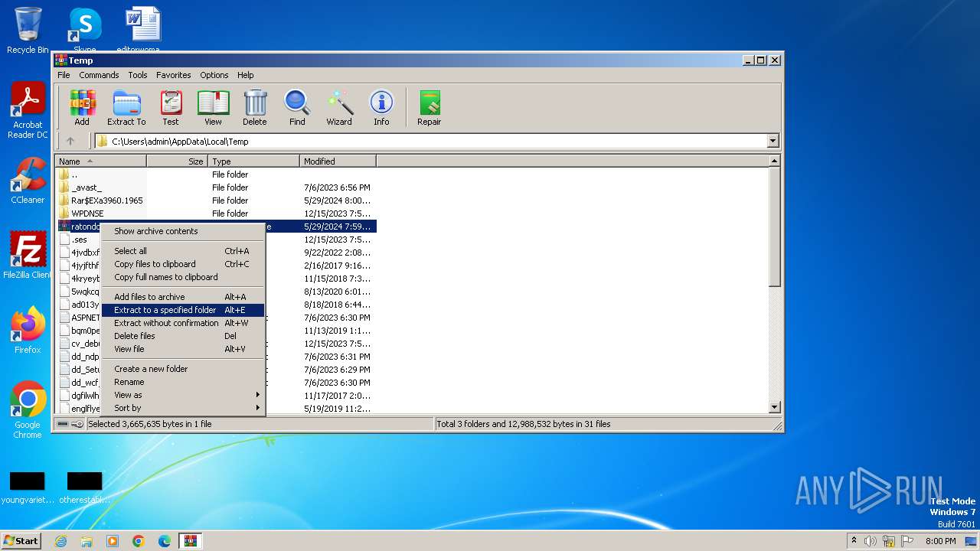Open the Options menu
This screenshot has height=551, width=980.
click(x=214, y=75)
